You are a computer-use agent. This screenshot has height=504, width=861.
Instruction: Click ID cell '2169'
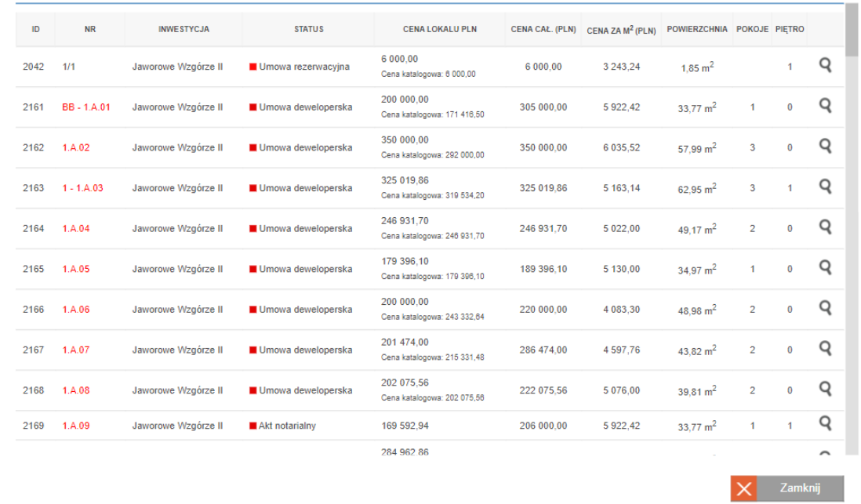[33, 426]
